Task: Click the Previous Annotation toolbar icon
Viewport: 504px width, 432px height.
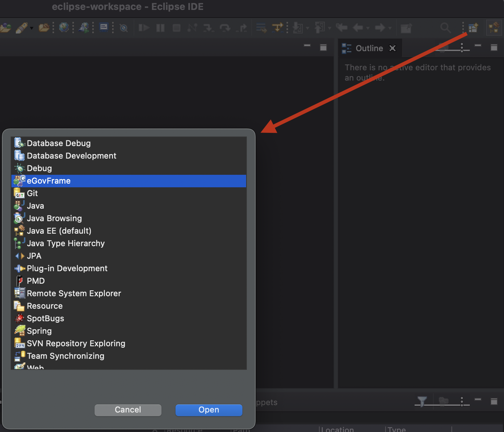Action: tap(320, 28)
